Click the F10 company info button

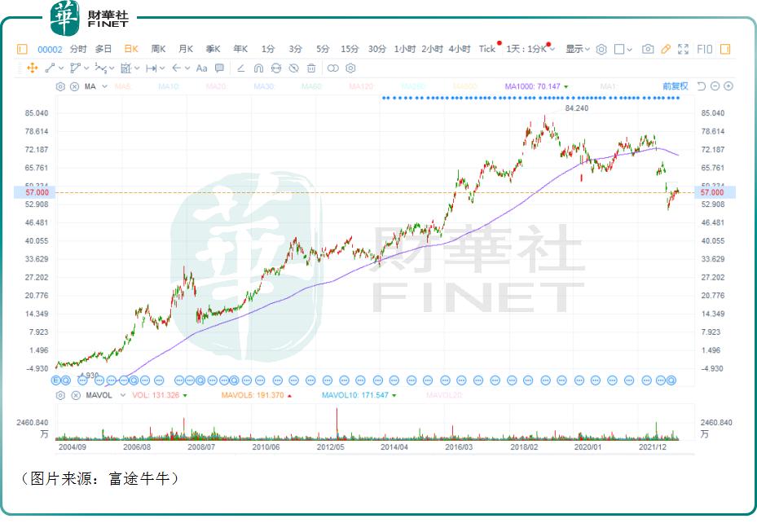[705, 49]
